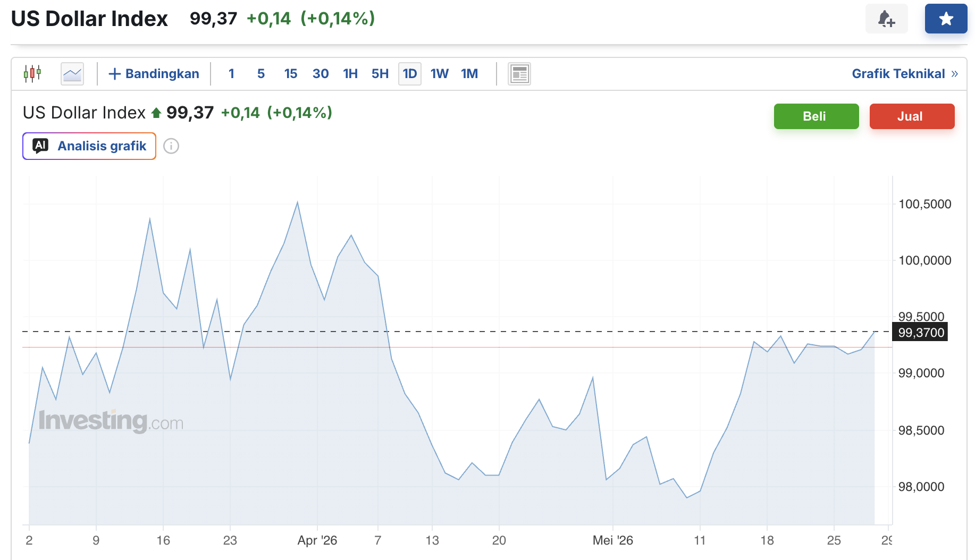Click the 100,0000 axis value
This screenshot has height=560, width=975.
click(924, 260)
